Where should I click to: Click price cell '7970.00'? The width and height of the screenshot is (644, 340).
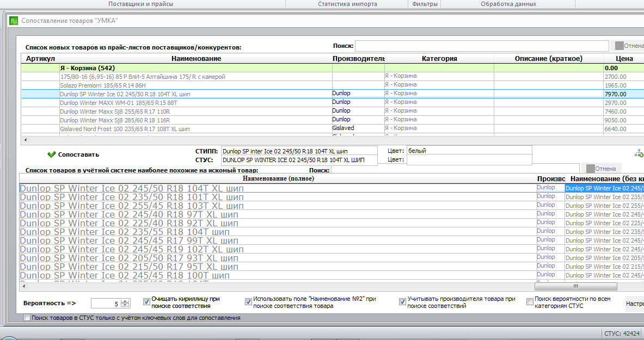pos(623,94)
